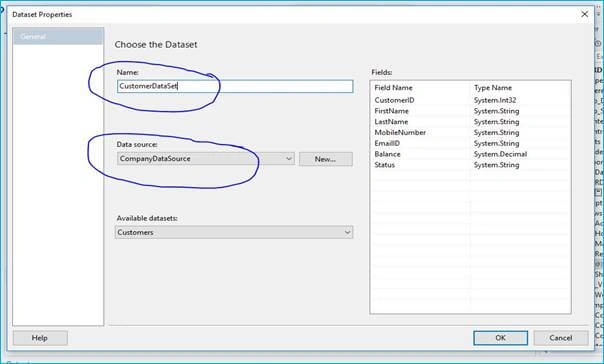The height and width of the screenshot is (364, 604).
Task: Open Help for Dataset Properties
Action: point(40,338)
